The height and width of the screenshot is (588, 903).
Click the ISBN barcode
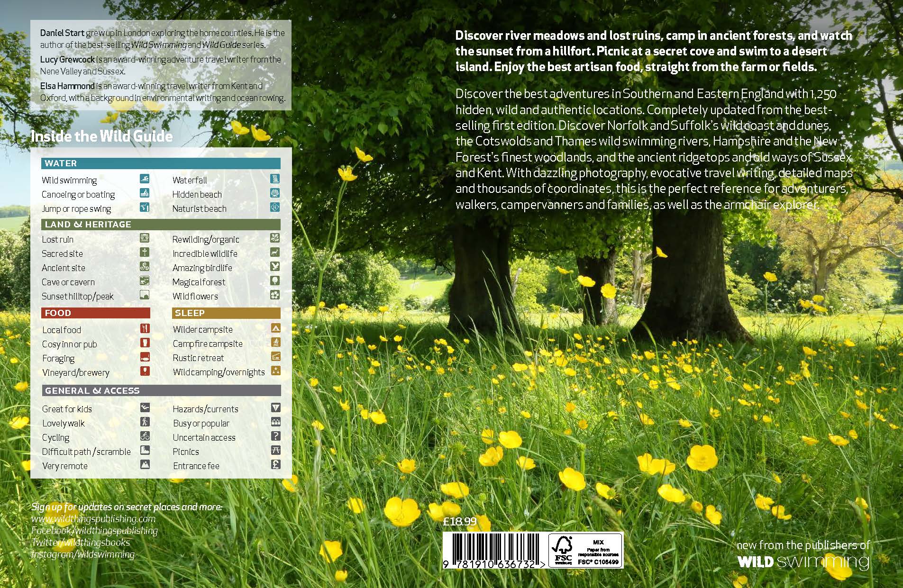(x=493, y=550)
